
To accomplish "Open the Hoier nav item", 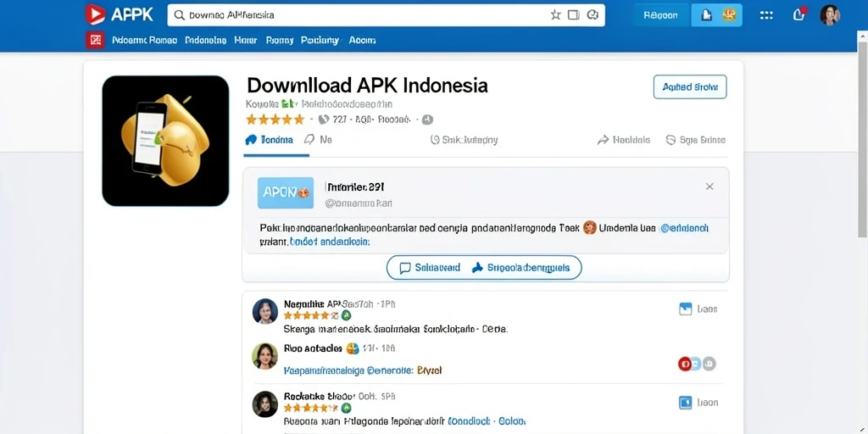I will (246, 41).
